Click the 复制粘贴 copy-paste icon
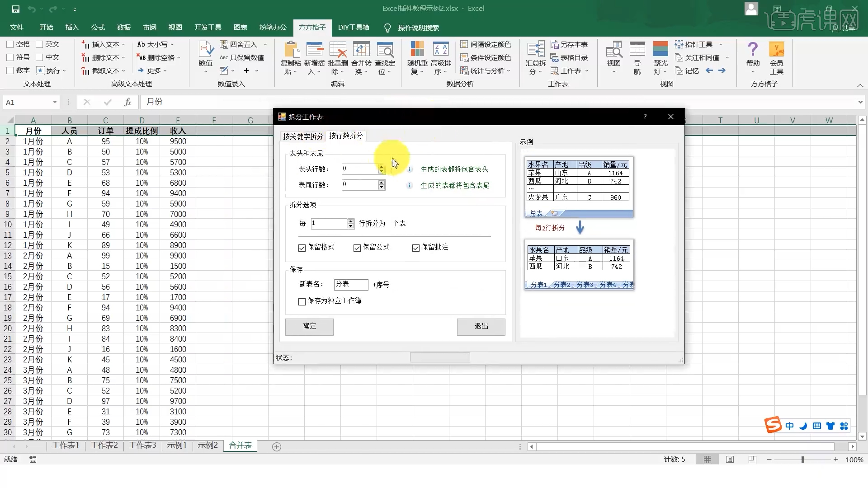This screenshot has height=488, width=868. 291,49
